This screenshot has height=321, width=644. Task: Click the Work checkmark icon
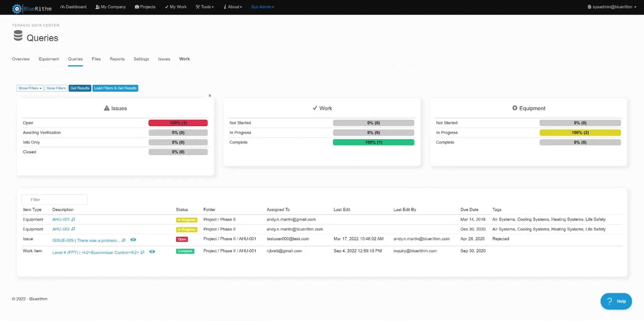tap(315, 108)
